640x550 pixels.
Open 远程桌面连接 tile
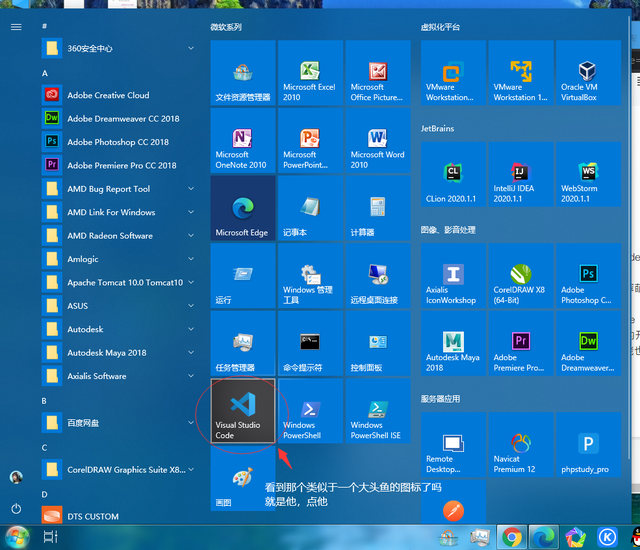tap(378, 276)
